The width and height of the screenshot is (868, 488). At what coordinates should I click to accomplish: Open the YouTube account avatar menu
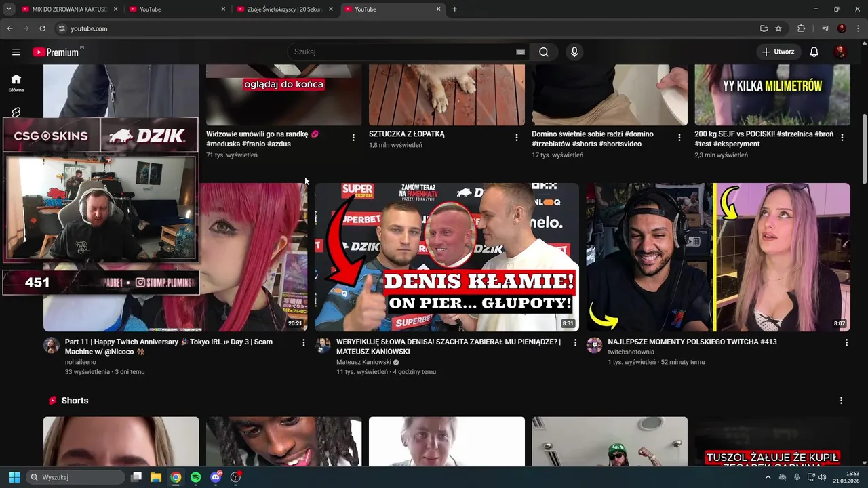tap(840, 52)
